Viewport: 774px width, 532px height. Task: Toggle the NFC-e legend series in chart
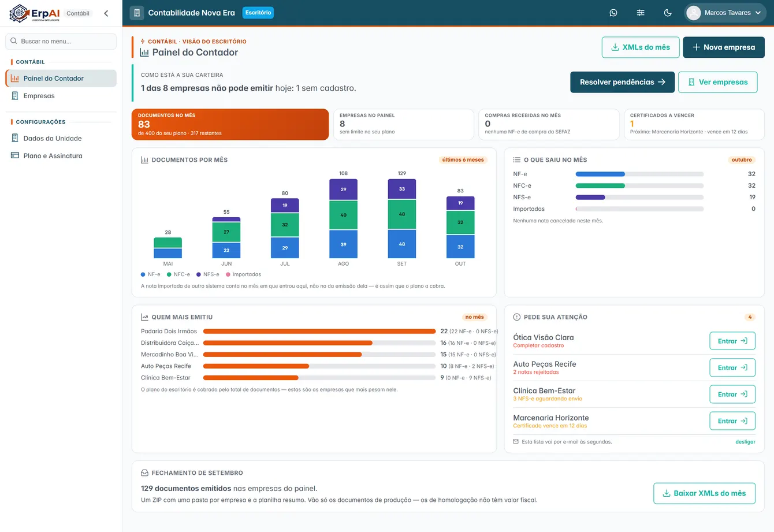point(178,274)
